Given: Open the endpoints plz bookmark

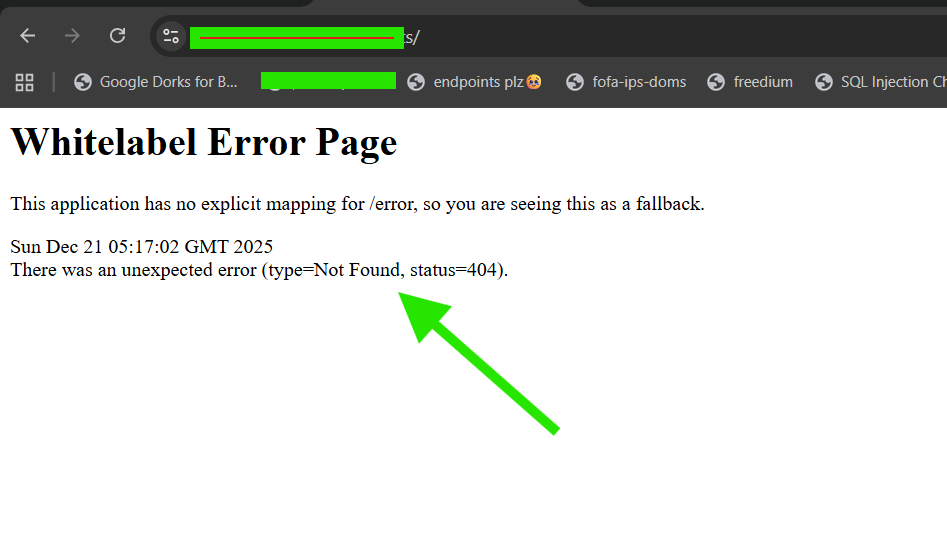Looking at the screenshot, I should pos(475,82).
